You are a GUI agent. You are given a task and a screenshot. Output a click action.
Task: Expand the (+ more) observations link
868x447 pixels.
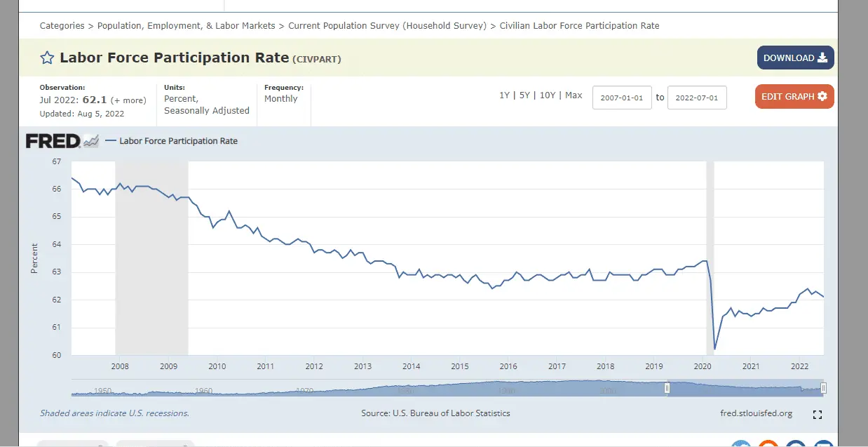point(128,100)
